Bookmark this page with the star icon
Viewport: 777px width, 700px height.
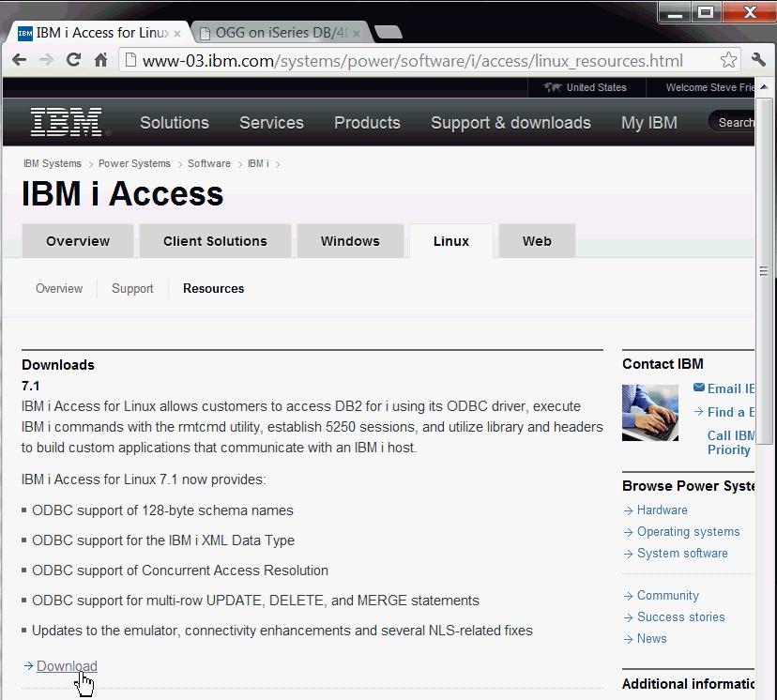[728, 60]
